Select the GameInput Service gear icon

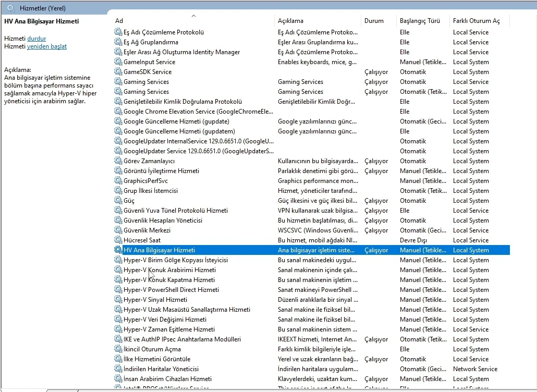(x=118, y=62)
